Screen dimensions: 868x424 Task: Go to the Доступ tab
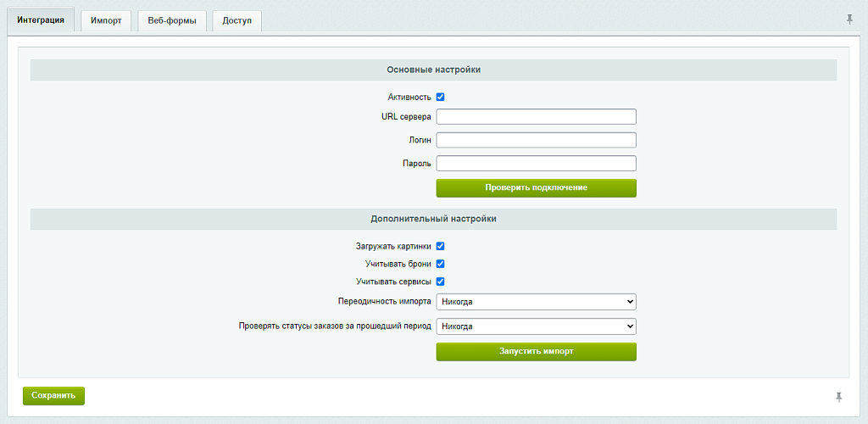[x=236, y=20]
